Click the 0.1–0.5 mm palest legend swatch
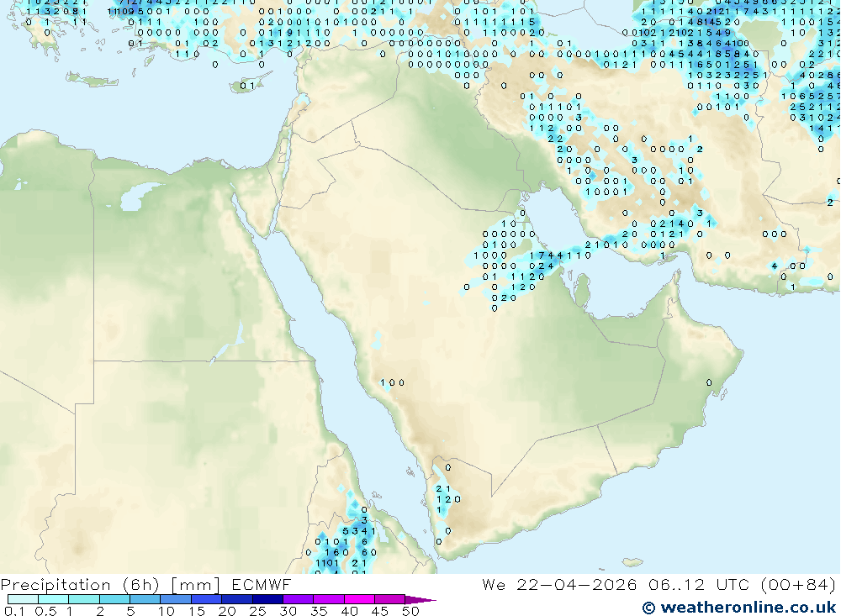 (x=23, y=599)
